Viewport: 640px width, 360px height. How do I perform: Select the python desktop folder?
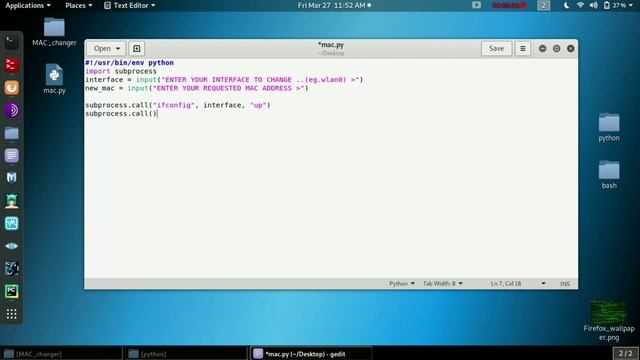click(609, 127)
